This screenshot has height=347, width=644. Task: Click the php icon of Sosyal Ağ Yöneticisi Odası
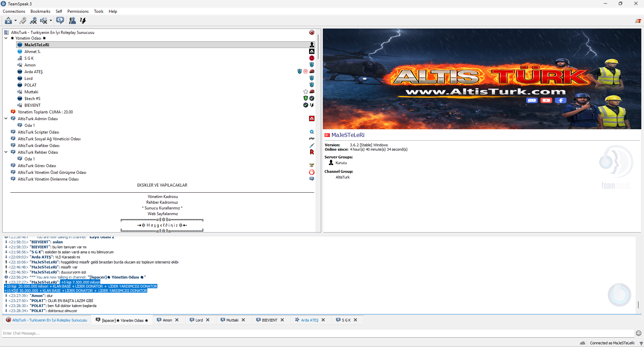click(x=312, y=139)
